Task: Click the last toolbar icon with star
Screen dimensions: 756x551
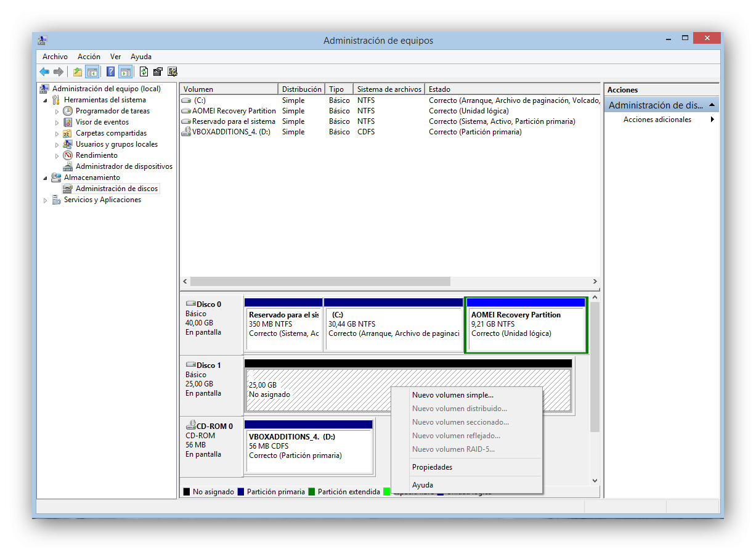Action: point(173,71)
